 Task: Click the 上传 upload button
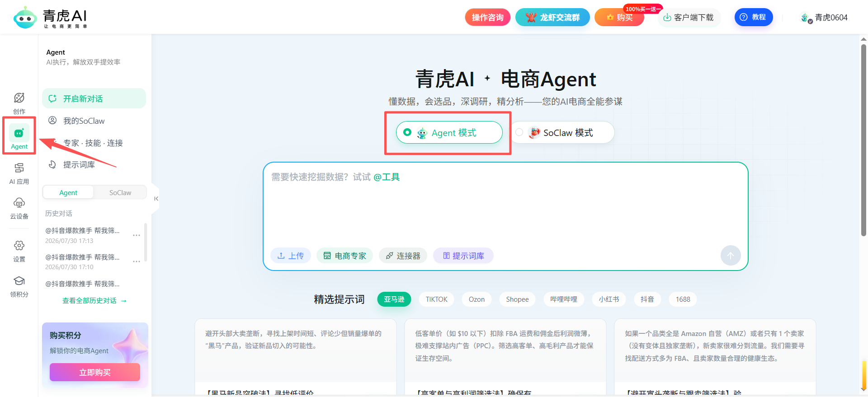pyautogui.click(x=291, y=256)
